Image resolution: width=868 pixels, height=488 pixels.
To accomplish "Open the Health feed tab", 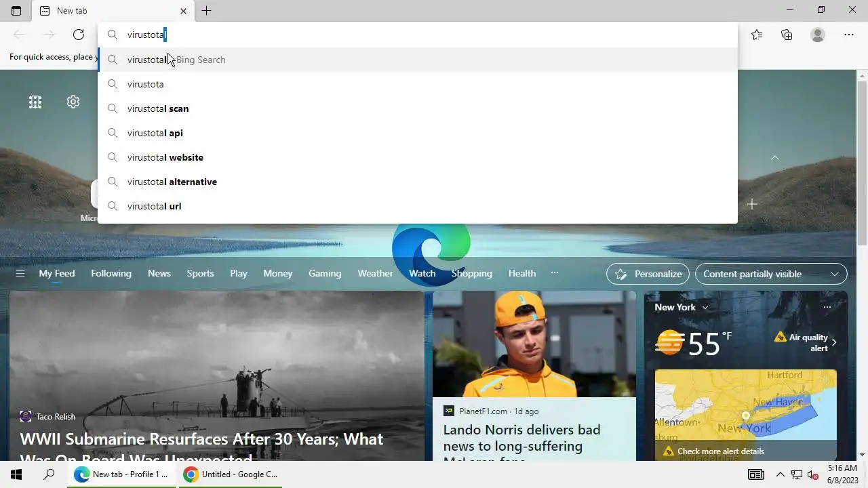I will coord(522,274).
